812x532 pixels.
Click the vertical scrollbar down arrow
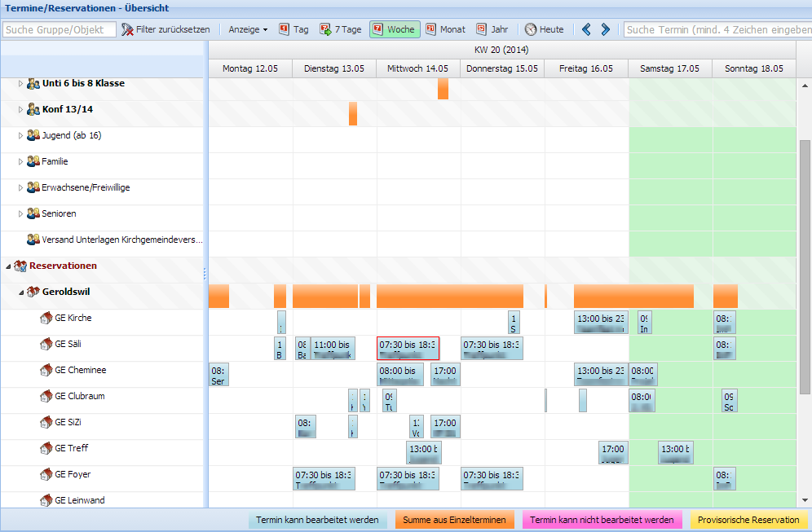(x=805, y=500)
